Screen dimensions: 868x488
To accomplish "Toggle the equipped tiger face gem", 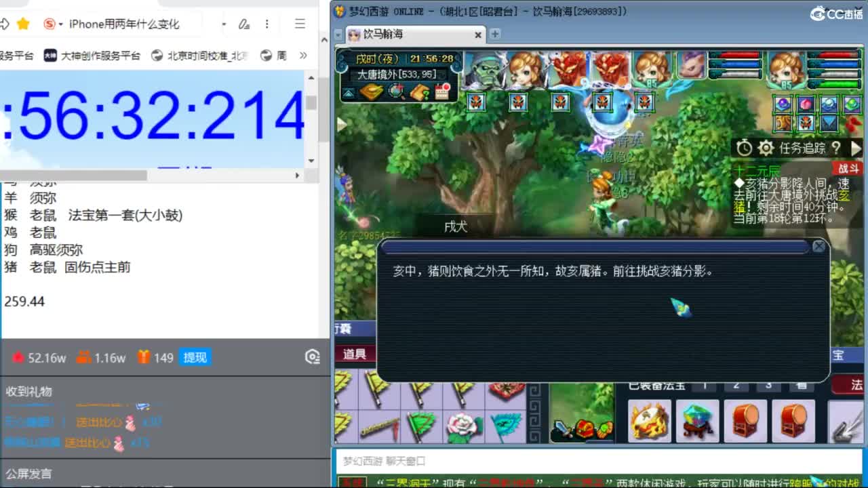I will point(806,124).
